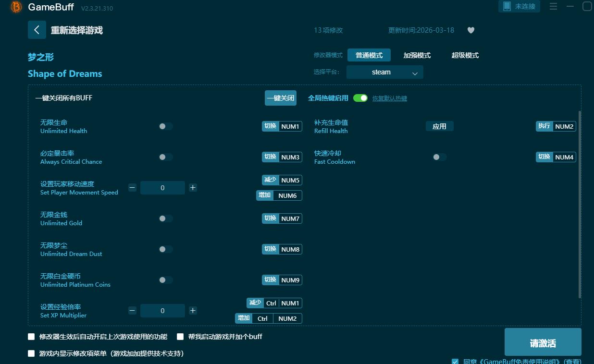Uncheck the GameBuff disclaimer agreement checkbox

pyautogui.click(x=455, y=362)
